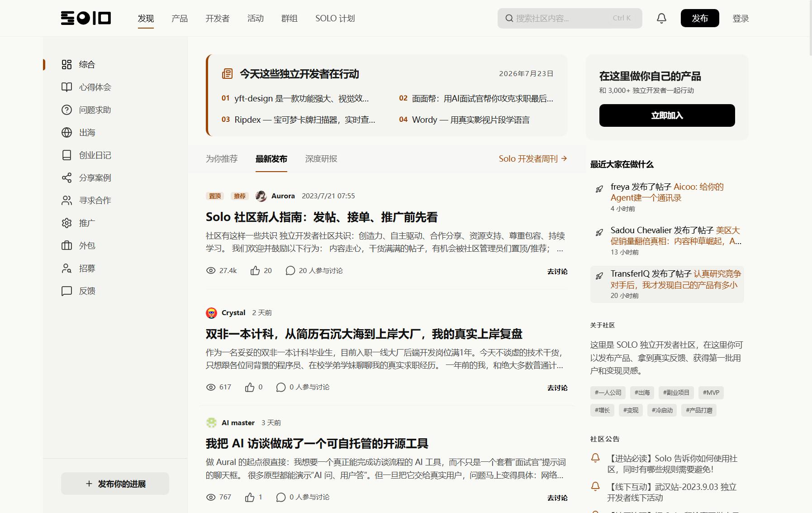Open TransferIQ's 认真研究竞争对手后 post link
This screenshot has width=812, height=513.
click(675, 279)
